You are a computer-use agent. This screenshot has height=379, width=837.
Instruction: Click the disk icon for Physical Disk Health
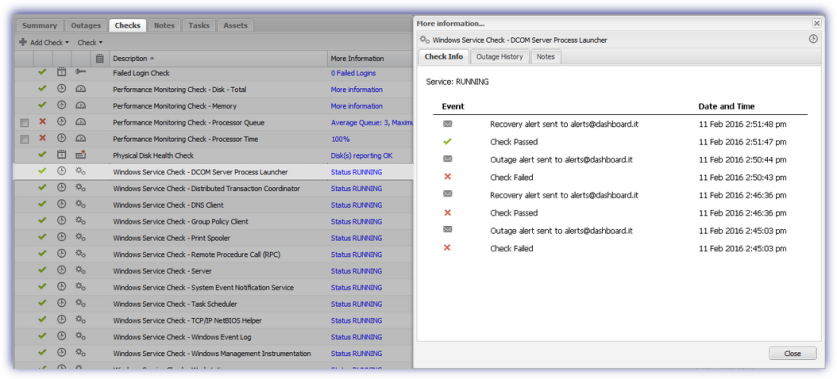81,155
